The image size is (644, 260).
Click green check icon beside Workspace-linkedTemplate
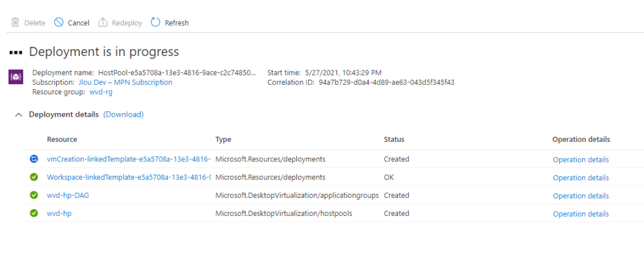(x=34, y=177)
